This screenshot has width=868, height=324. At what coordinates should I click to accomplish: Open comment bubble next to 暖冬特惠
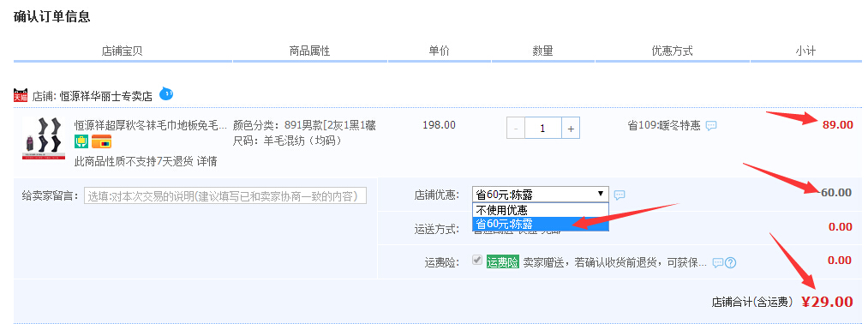click(x=711, y=126)
